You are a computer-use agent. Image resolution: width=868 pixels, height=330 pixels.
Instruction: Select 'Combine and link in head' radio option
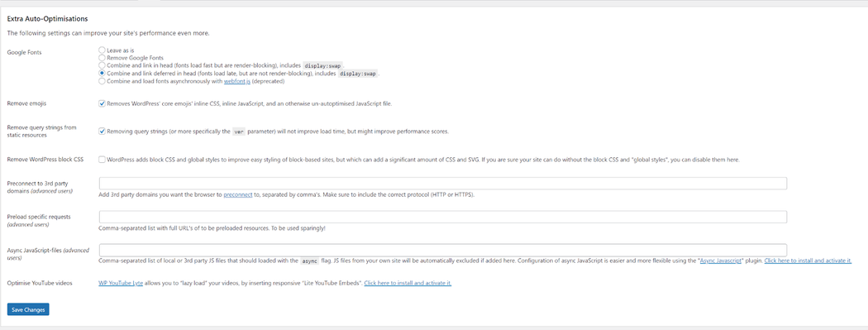pos(102,65)
